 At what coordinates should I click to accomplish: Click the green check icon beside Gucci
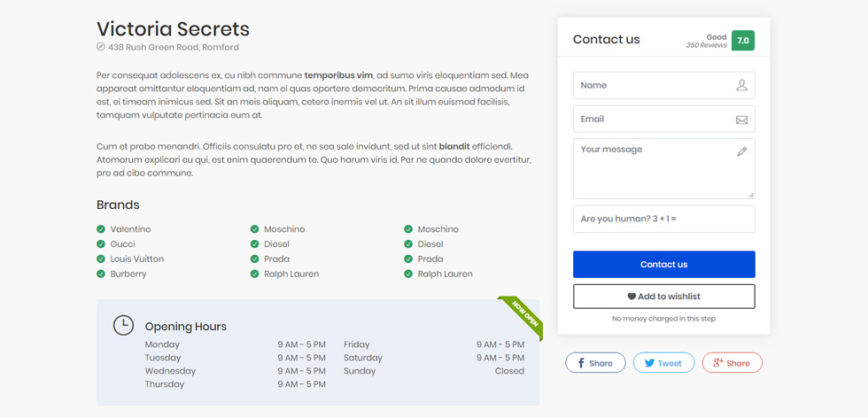[101, 243]
